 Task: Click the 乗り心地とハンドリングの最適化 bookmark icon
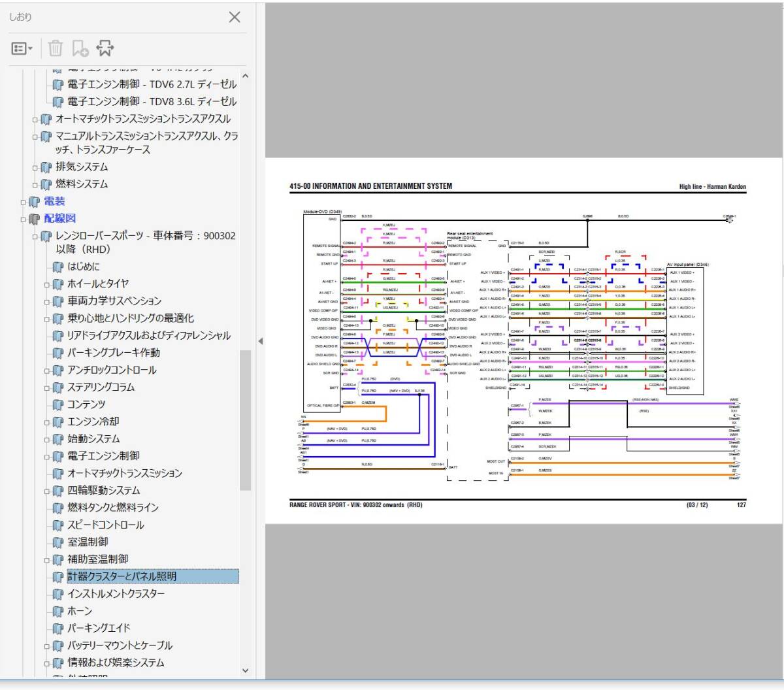[x=57, y=319]
